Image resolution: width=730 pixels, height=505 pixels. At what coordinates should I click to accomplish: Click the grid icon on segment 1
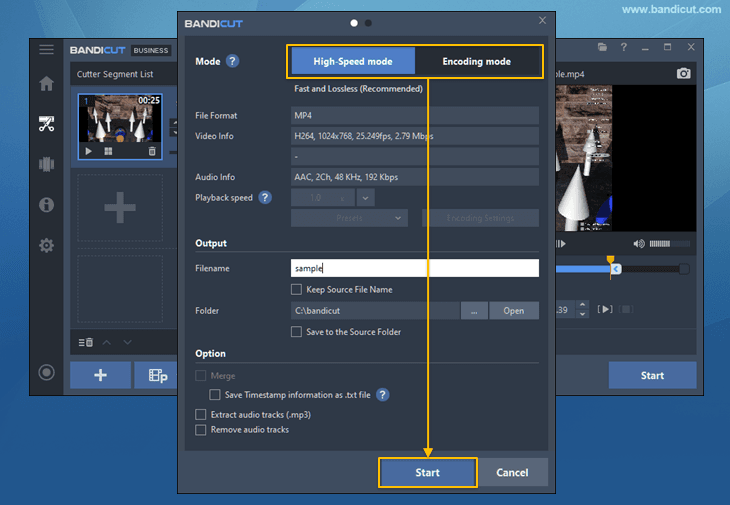[108, 151]
